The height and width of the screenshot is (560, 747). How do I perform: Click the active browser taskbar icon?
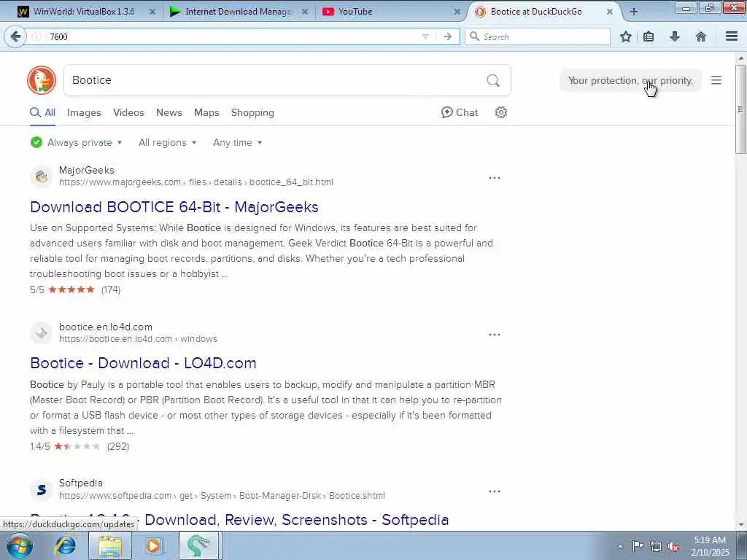[198, 545]
